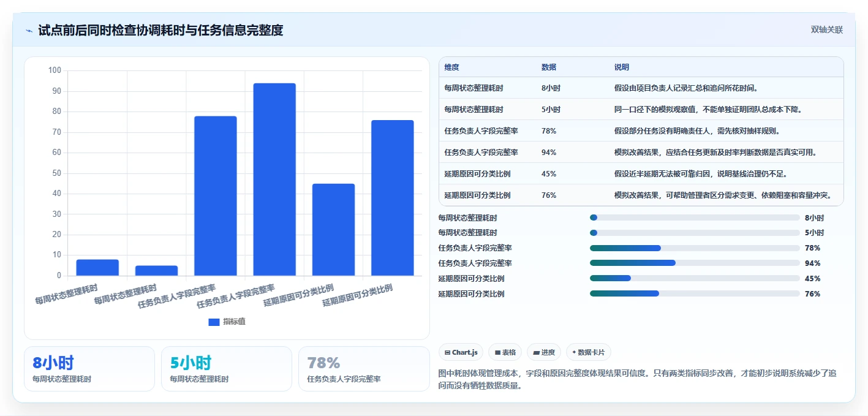Click the 双轴关联 badge in the header
This screenshot has height=416, width=868.
click(827, 30)
